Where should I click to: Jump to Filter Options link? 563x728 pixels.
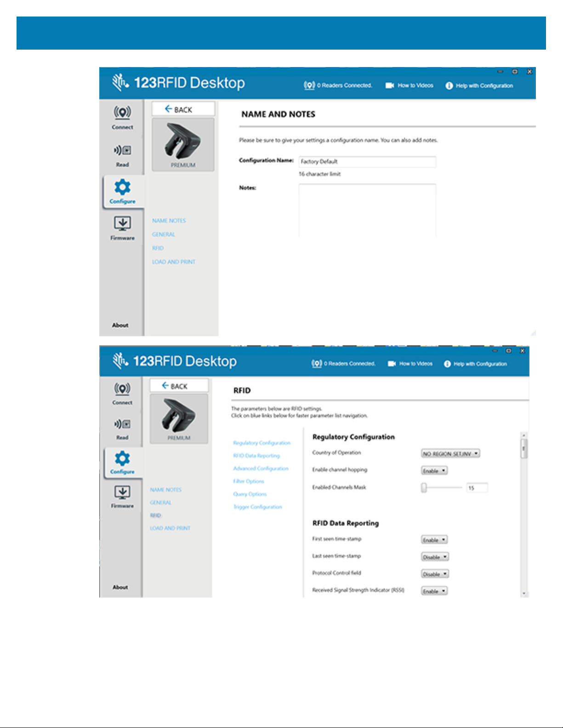(249, 482)
